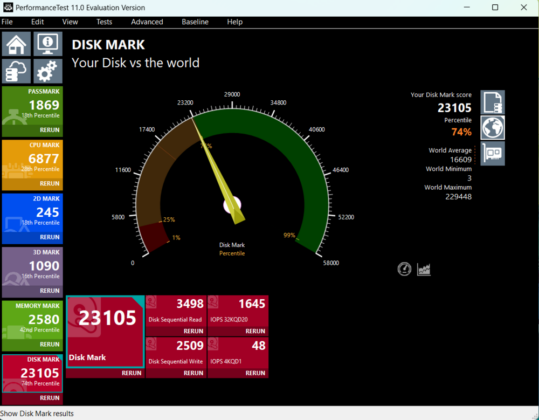Open the Advanced menu
Viewport: 539px width, 420px height.
[147, 22]
